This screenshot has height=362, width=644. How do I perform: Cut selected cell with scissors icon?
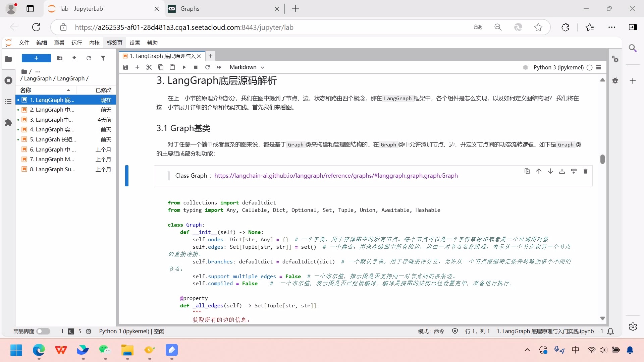(149, 67)
